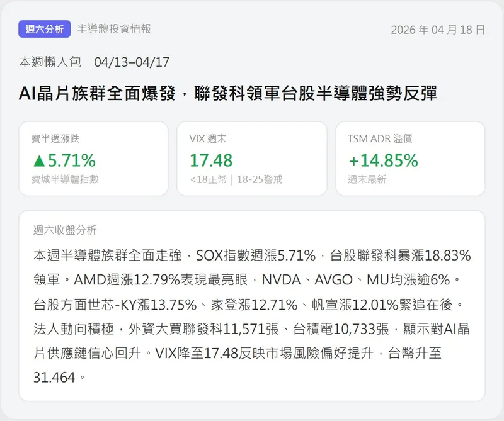Click the line mentioning VIX降至17.48
Image resolution: width=504 pixels, height=421 pixels.
238,353
